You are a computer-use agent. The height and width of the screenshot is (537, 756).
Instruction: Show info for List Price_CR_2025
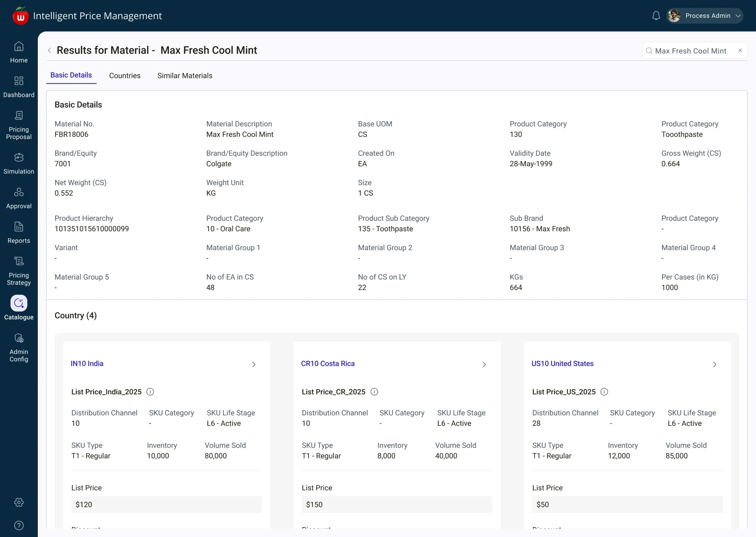pyautogui.click(x=374, y=392)
